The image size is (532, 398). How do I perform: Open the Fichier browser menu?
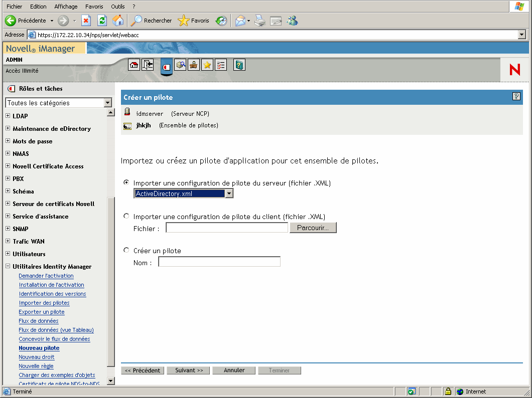[14, 6]
